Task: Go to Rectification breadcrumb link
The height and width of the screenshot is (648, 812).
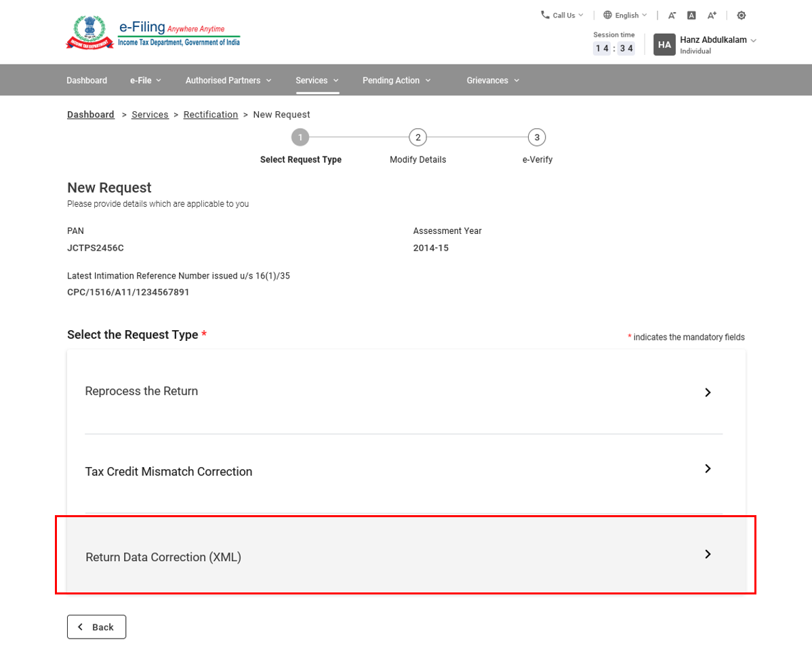Action: click(211, 115)
